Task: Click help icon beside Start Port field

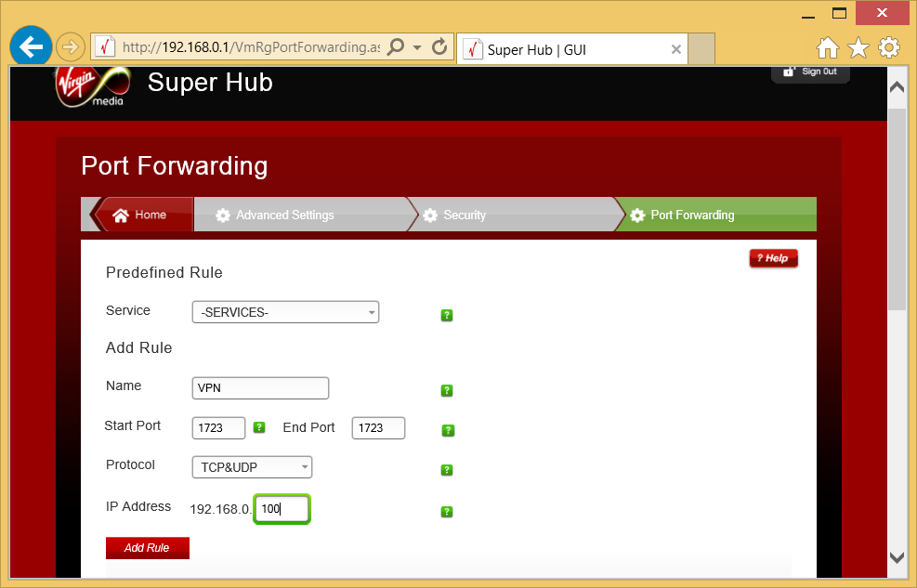Action: [259, 427]
